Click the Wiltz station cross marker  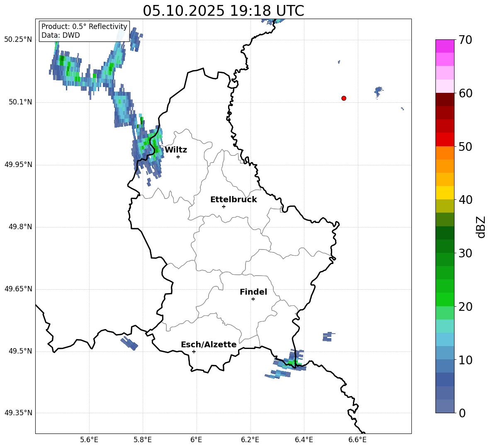(178, 157)
